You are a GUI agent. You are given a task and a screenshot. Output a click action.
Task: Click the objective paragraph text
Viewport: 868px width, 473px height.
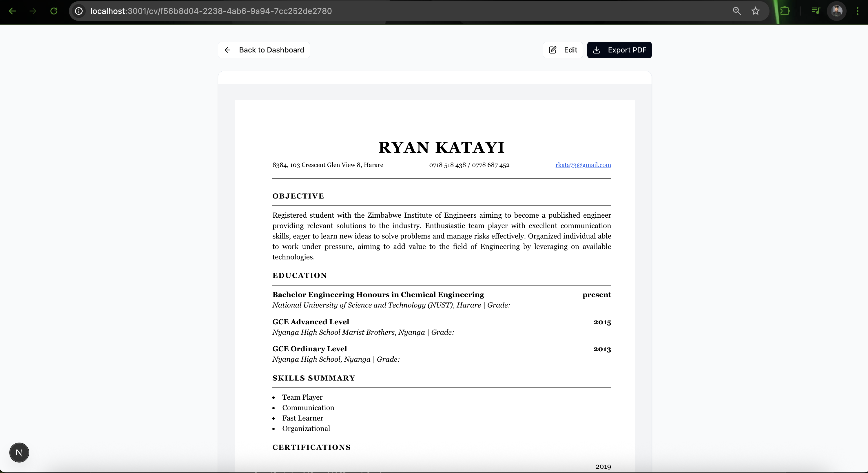point(442,236)
